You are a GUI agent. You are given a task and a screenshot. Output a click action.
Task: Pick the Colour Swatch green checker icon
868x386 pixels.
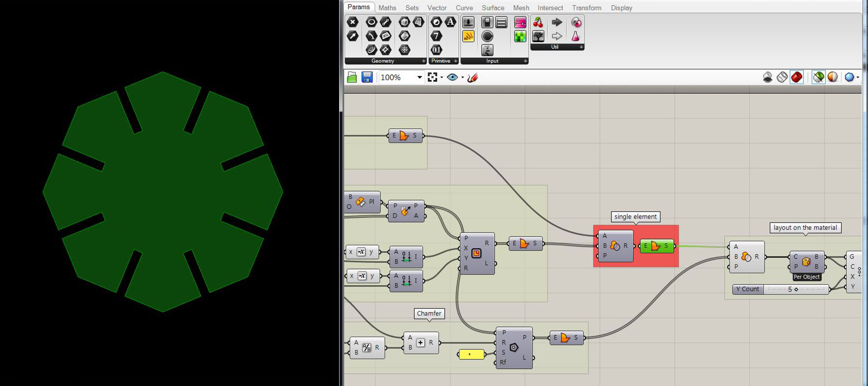(x=520, y=36)
